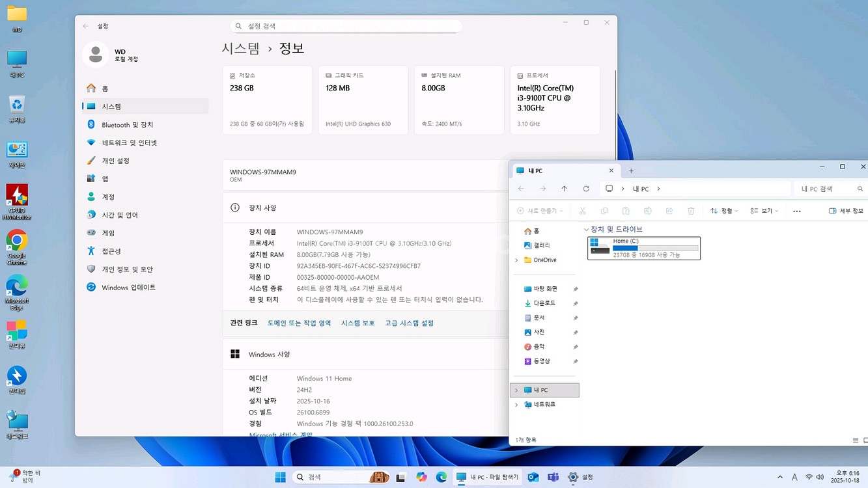Expand the OneDrive tree node
This screenshot has height=488, width=868.
(x=516, y=260)
